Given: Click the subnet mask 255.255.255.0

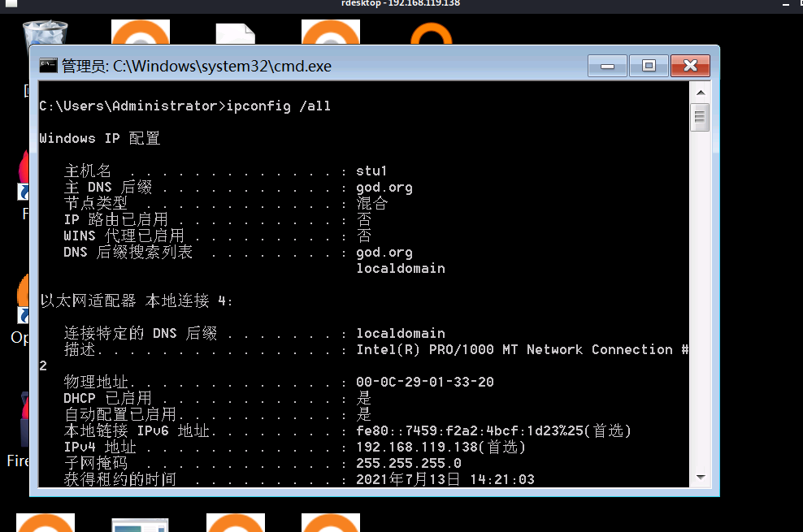Looking at the screenshot, I should click(409, 464).
